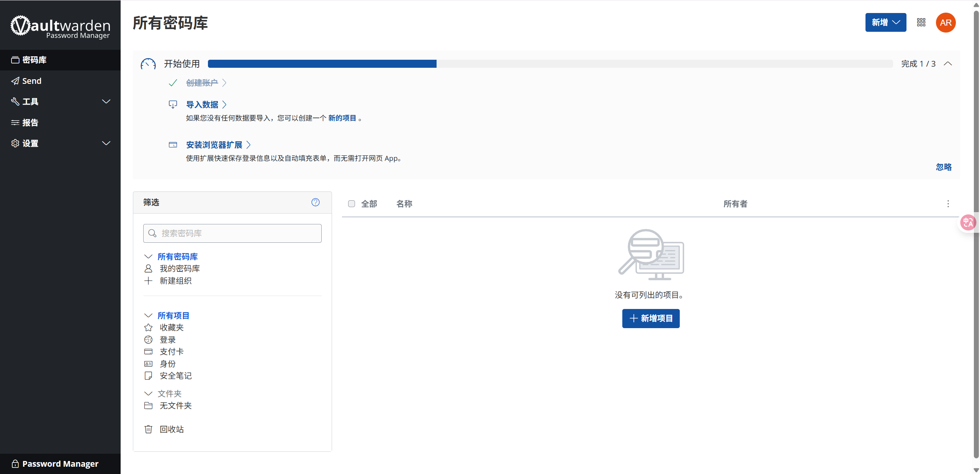Click the AR account avatar
Screen dimensions: 980x474
[x=945, y=23]
